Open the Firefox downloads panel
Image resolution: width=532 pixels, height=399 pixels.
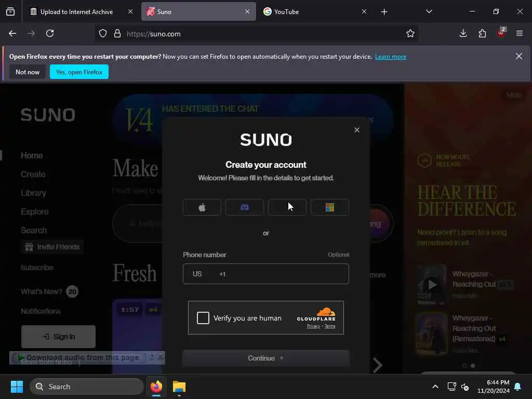pyautogui.click(x=463, y=33)
